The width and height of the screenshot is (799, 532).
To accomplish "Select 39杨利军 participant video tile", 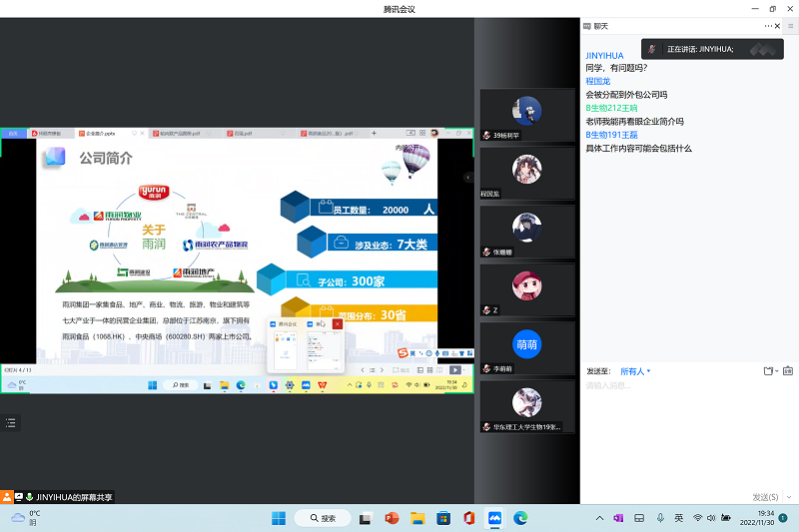I will [527, 115].
